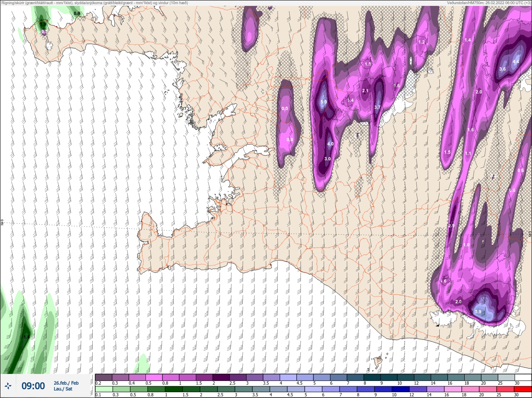Click the 5.9 precipitation value on map
532x398 pixels.
click(478, 312)
